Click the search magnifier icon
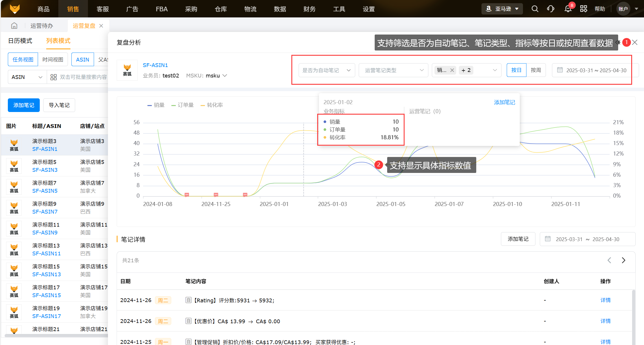The height and width of the screenshot is (345, 644). (x=535, y=9)
